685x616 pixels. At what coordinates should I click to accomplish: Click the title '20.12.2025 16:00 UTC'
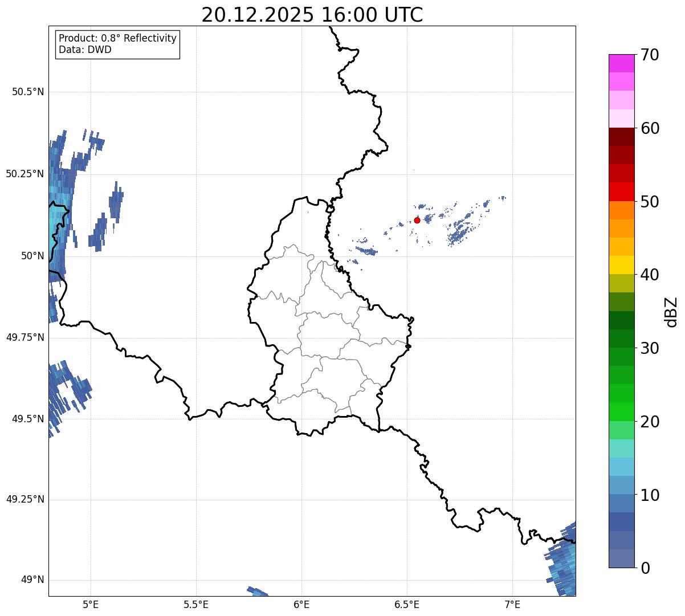click(x=312, y=15)
